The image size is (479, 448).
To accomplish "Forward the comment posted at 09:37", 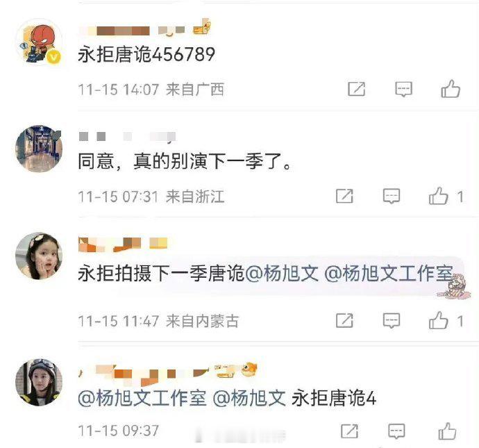I will [349, 431].
